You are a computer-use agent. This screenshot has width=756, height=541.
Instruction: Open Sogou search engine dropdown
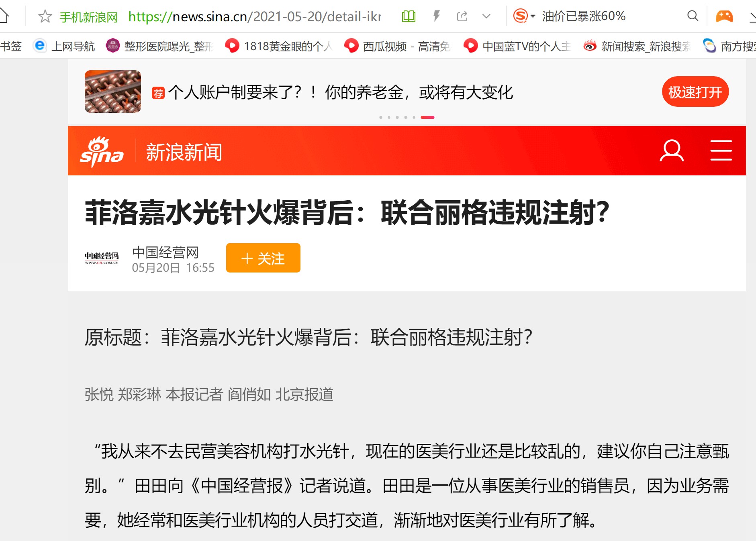(x=524, y=16)
